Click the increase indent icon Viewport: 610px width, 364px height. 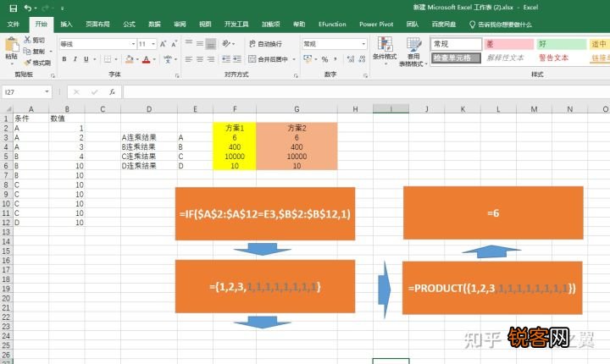(x=237, y=59)
